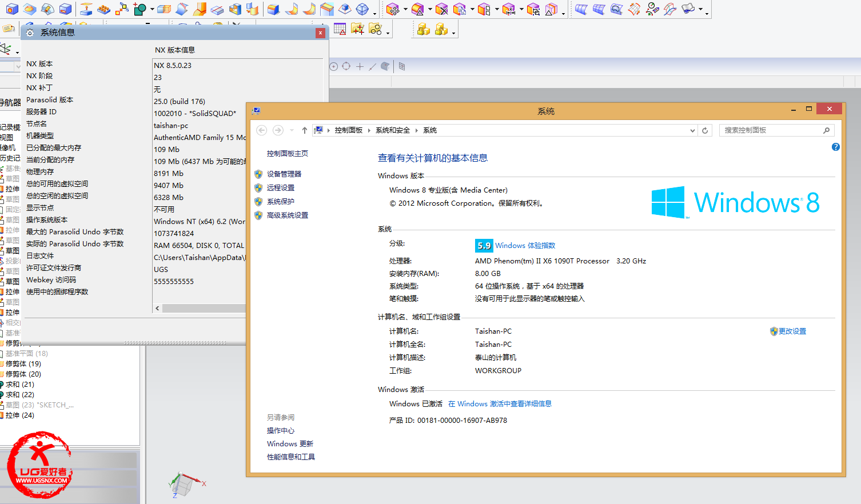The width and height of the screenshot is (861, 504).
Task: Click the Pocket feature icon in the NX toolbar
Action: pyautogui.click(x=66, y=9)
